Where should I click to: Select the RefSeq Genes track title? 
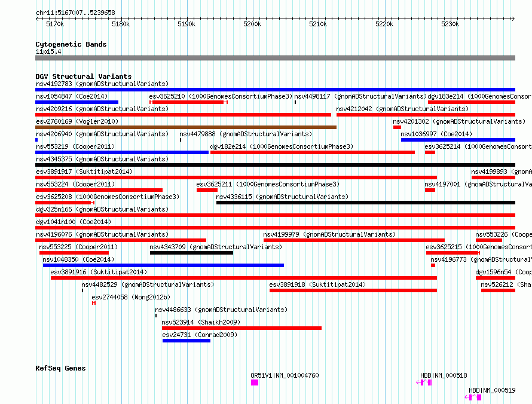(x=60, y=368)
